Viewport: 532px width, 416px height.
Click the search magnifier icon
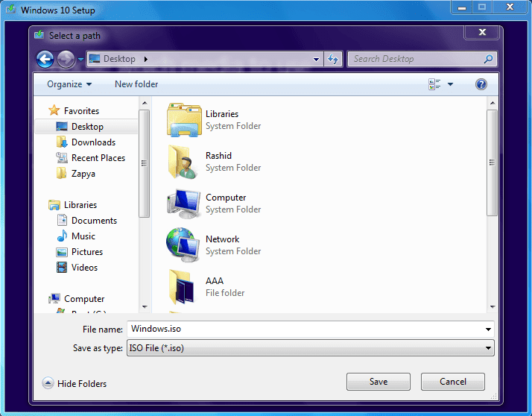point(488,59)
